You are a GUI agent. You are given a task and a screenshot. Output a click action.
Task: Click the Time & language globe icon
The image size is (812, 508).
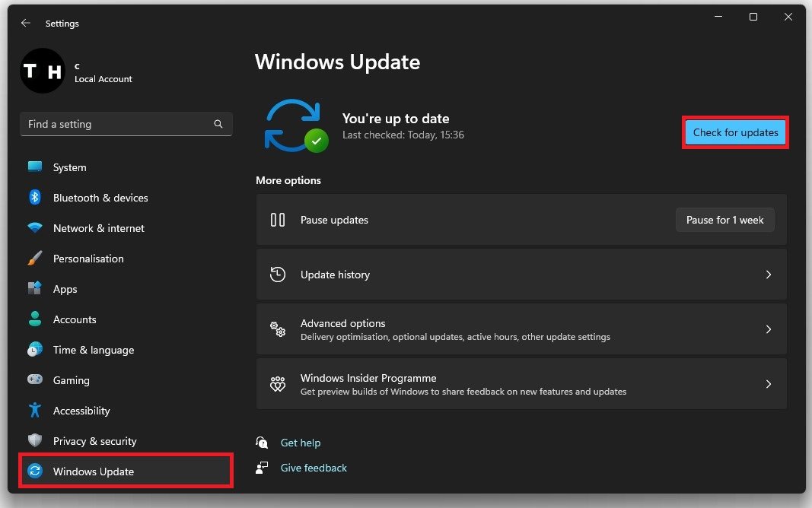35,350
